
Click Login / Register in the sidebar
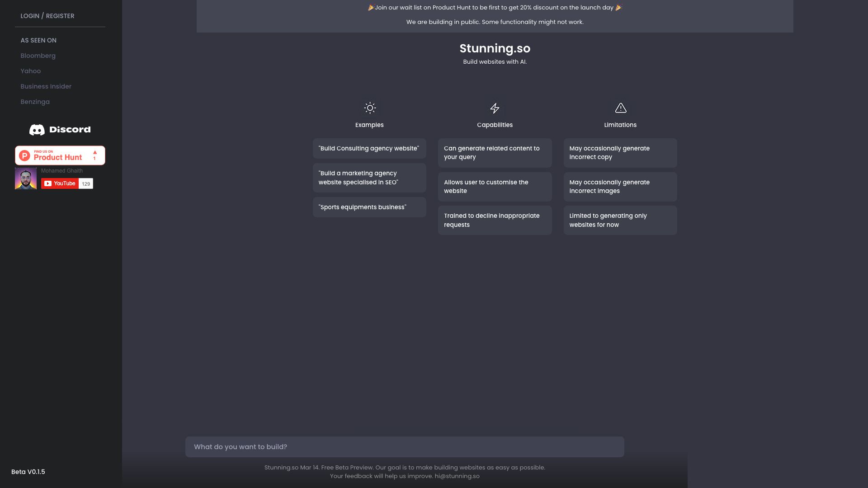pos(47,16)
